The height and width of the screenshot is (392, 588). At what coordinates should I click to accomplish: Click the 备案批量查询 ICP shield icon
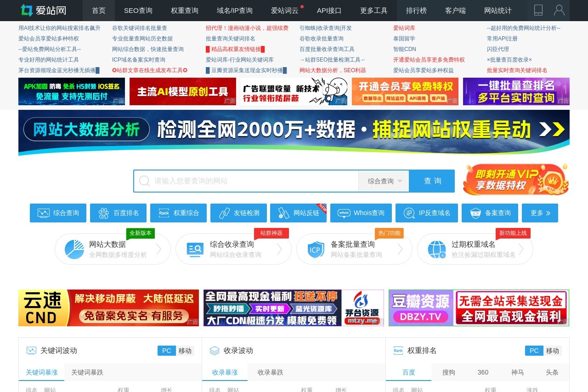(316, 250)
